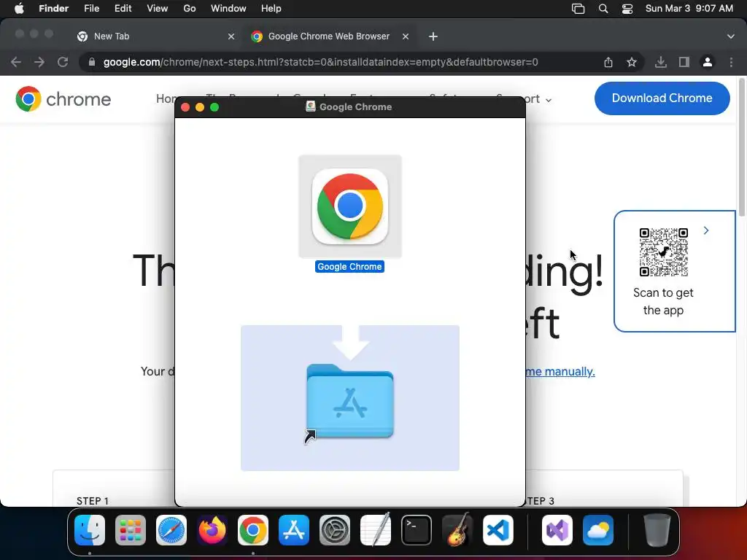
Task: Open the Edit menu
Action: (123, 9)
